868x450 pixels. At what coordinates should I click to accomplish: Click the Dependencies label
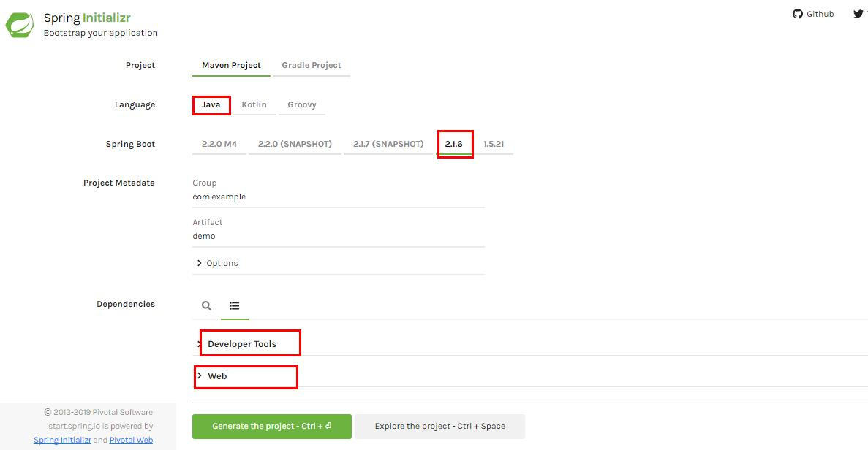coord(126,304)
